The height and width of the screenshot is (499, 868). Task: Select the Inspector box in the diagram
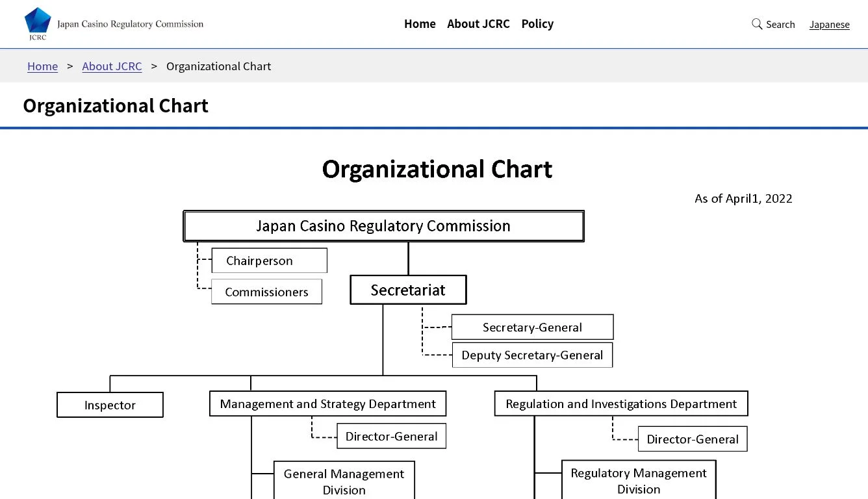click(110, 404)
